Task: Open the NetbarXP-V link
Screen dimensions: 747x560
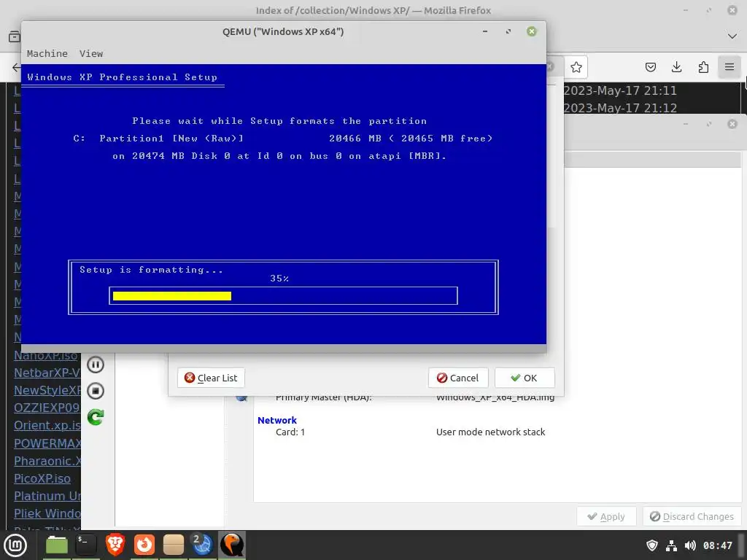Action: [47, 373]
